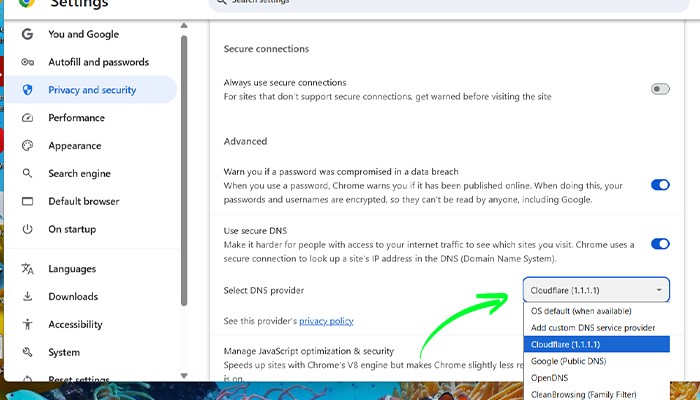This screenshot has width=700, height=400.
Task: Open Default browser settings
Action: (x=84, y=201)
